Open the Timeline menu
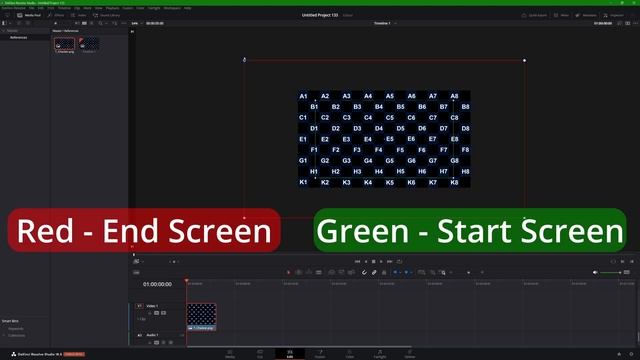640x360 pixels. [x=64, y=8]
